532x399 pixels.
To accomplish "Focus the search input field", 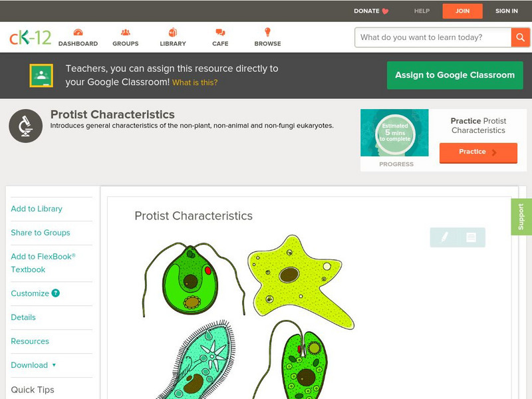I will click(x=433, y=37).
